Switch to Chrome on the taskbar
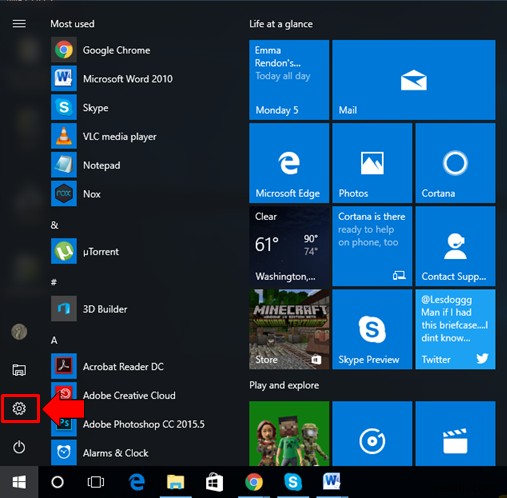Screen dimensions: 507x498 click(254, 482)
